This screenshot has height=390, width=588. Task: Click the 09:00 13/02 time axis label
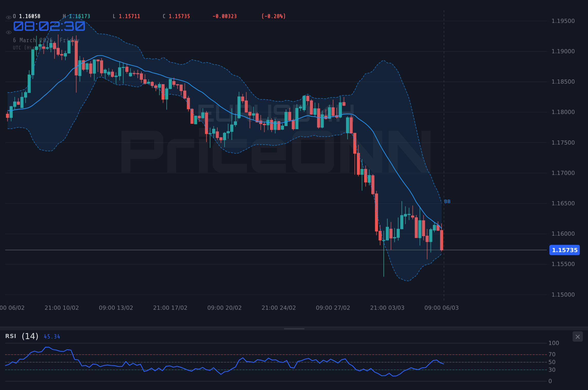click(116, 308)
